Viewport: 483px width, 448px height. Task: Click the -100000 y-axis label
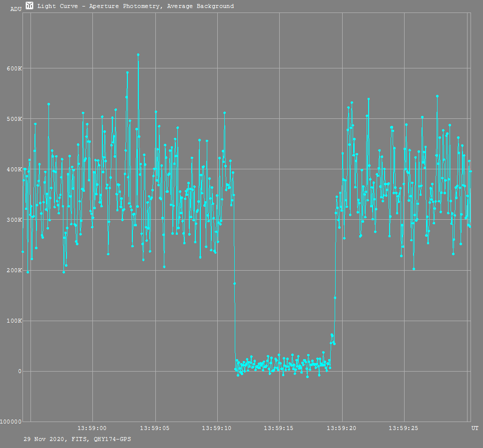click(x=11, y=422)
